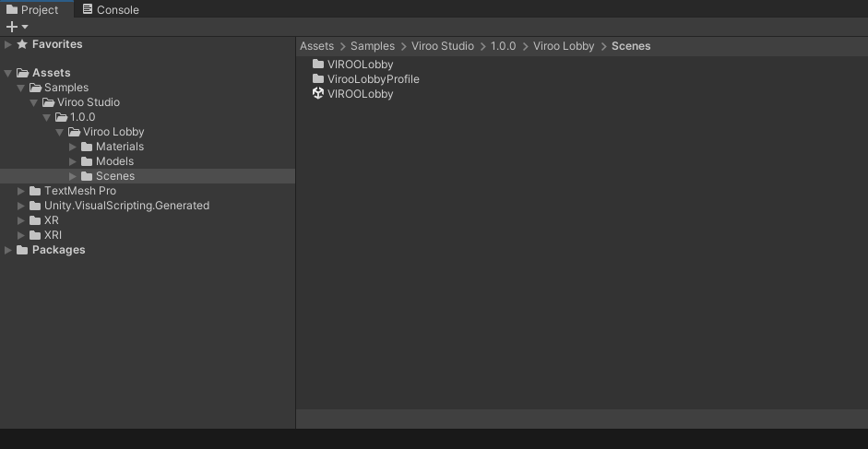Select VIROOLobby scene asset name

pyautogui.click(x=361, y=94)
